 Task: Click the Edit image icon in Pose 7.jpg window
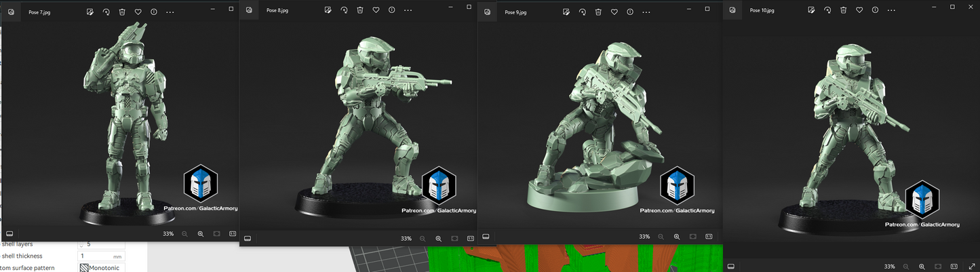90,12
